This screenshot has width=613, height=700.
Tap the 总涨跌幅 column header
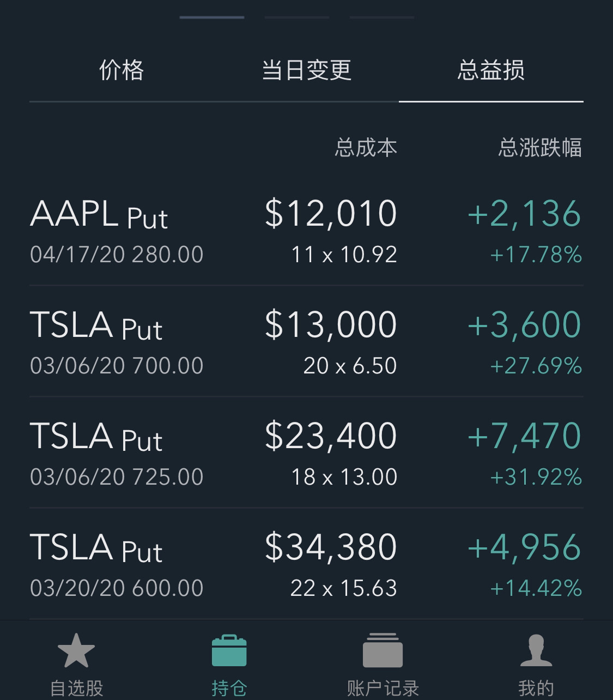click(x=540, y=148)
